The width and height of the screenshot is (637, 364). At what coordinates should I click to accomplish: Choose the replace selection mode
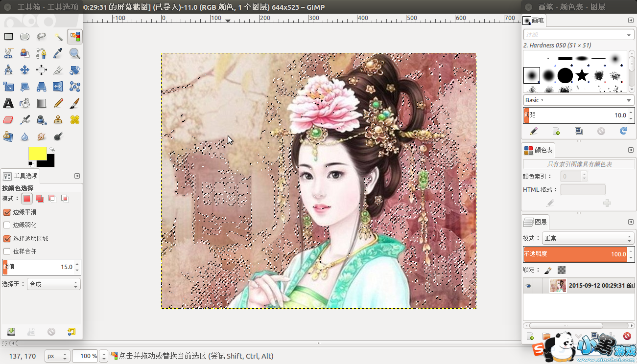pos(27,198)
